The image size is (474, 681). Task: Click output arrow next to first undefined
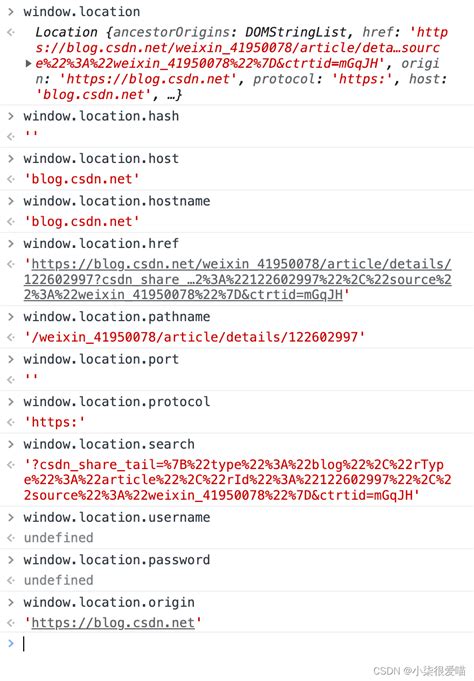[x=11, y=538]
